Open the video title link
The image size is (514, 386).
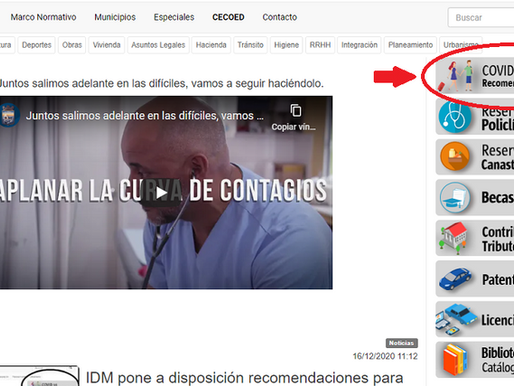[x=145, y=116]
